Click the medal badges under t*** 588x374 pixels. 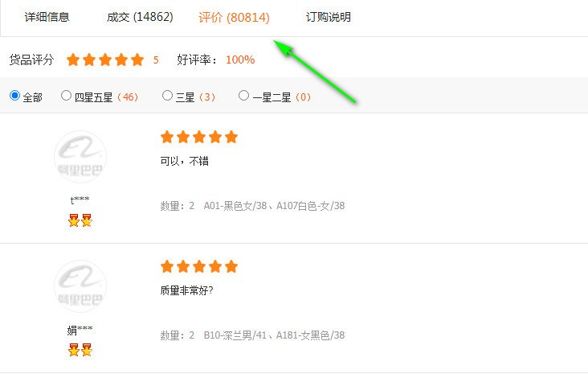click(x=80, y=220)
